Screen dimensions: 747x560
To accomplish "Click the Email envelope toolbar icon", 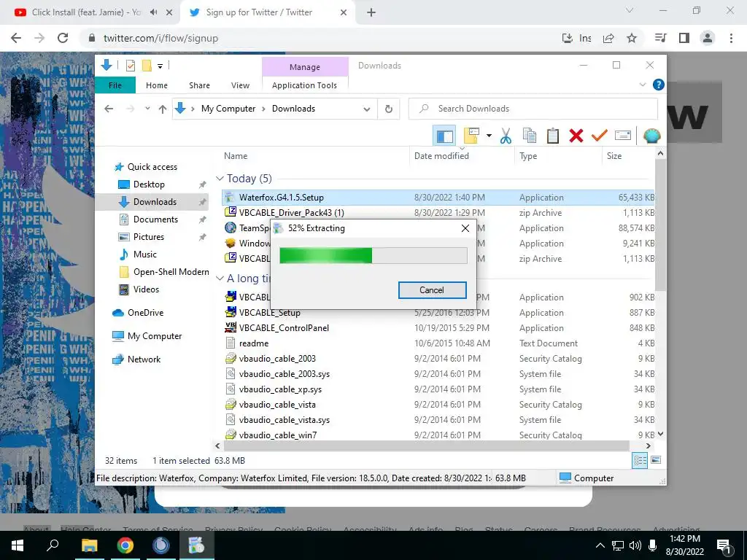I will point(623,136).
